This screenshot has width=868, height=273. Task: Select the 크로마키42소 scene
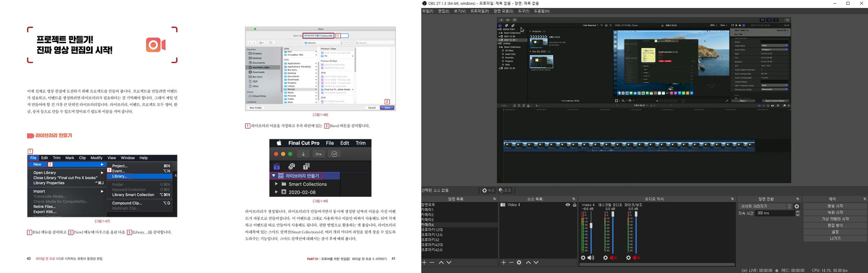(x=459, y=250)
